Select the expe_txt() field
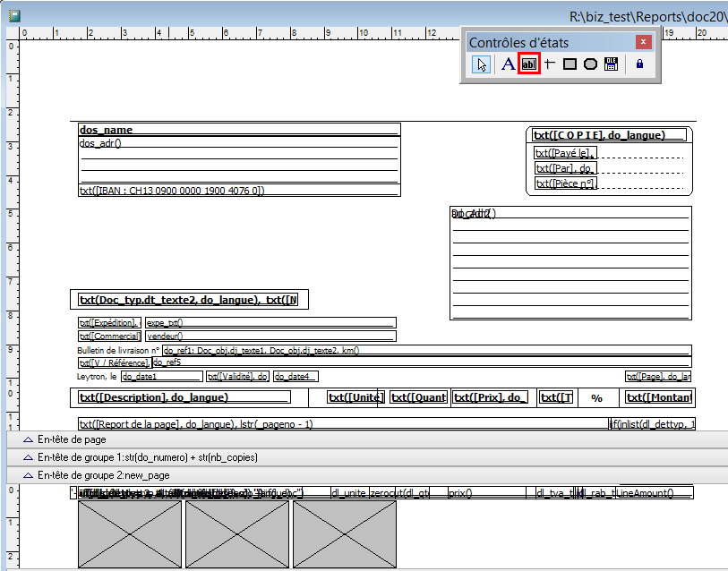This screenshot has width=728, height=571. coord(270,322)
